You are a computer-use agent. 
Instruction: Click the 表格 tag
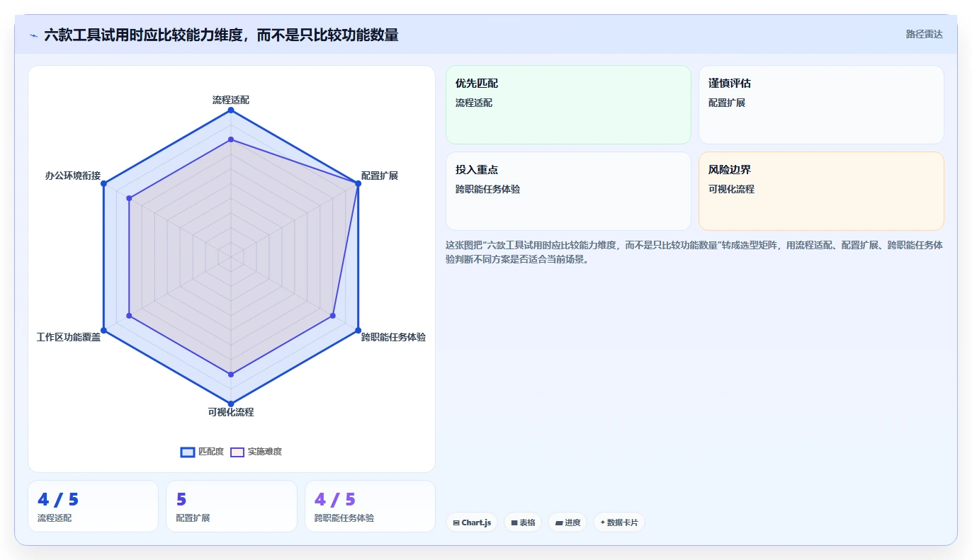pos(524,522)
